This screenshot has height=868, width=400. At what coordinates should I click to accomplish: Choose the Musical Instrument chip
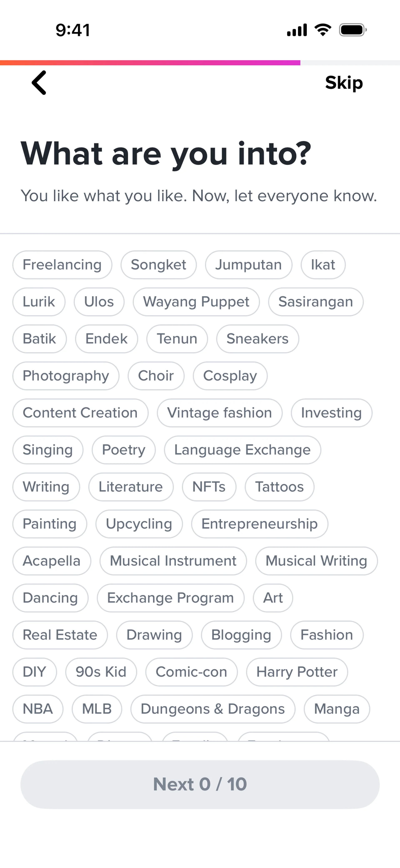click(173, 561)
